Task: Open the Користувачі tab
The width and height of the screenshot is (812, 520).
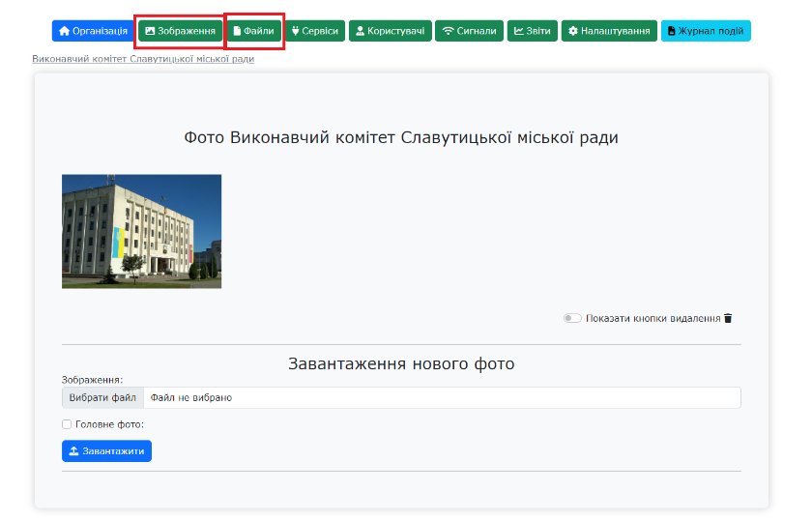Action: tap(391, 31)
